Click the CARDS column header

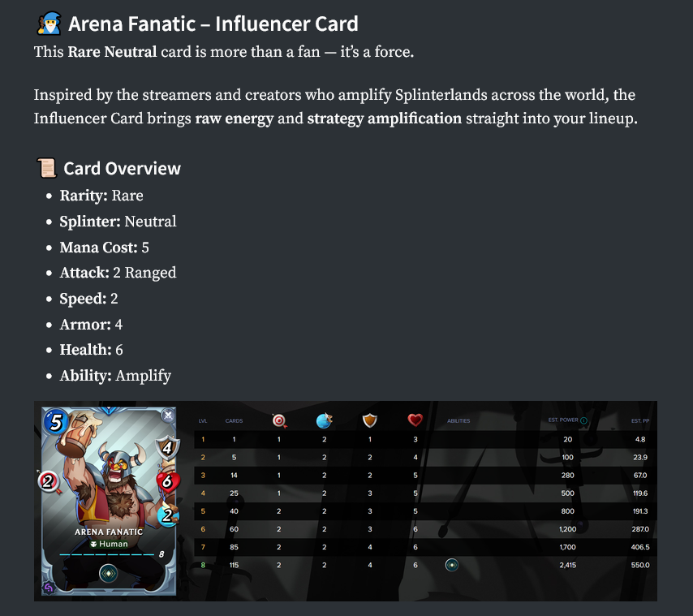(234, 420)
